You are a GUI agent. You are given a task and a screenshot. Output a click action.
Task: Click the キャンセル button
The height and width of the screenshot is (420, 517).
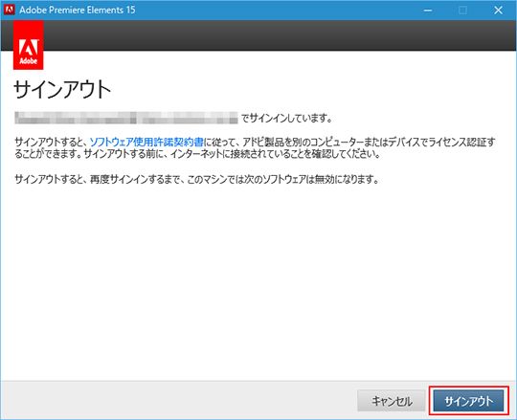click(x=392, y=401)
